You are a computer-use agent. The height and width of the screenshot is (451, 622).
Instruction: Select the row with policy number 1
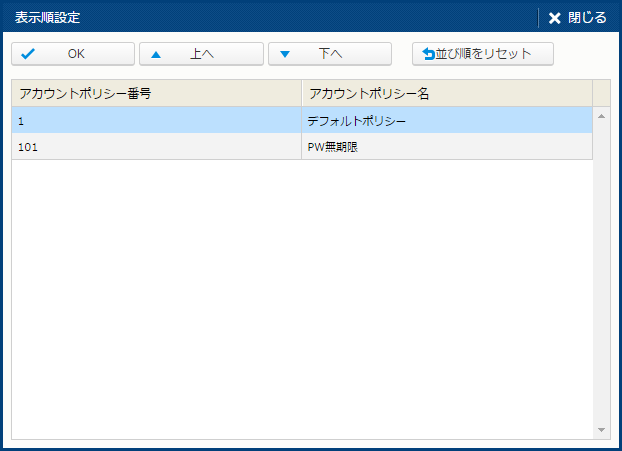pos(302,120)
